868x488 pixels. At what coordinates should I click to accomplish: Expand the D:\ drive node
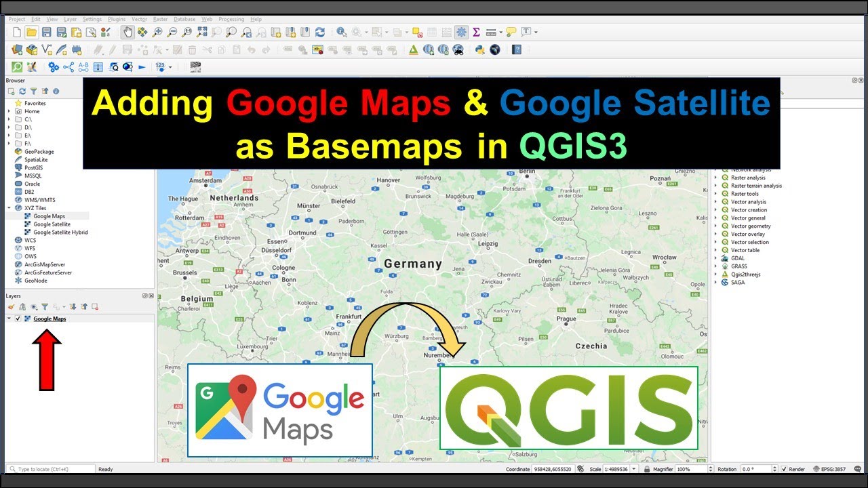9,127
